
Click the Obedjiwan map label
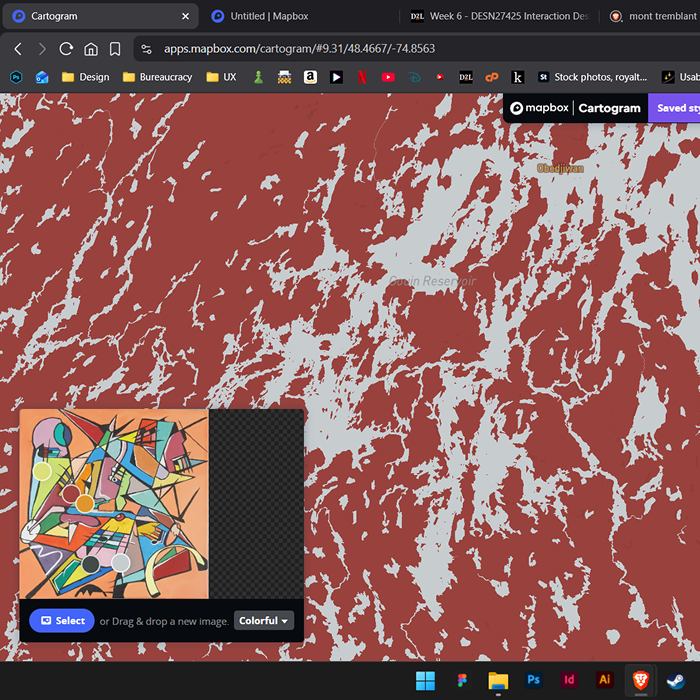(x=560, y=168)
